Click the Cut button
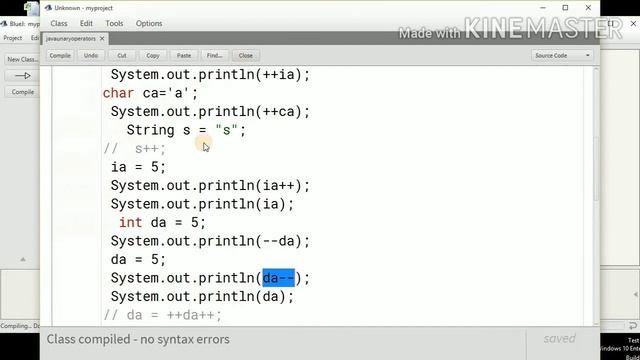This screenshot has height=360, width=640. 122,56
